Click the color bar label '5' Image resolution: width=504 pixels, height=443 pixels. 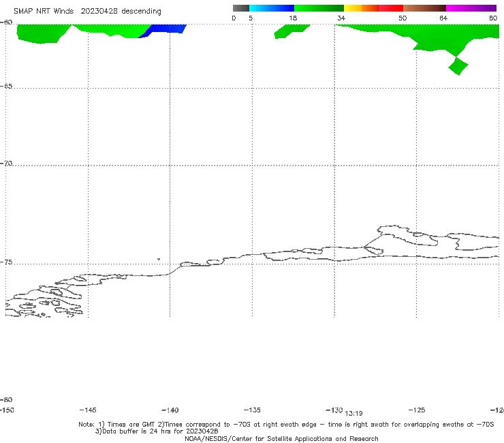[x=251, y=18]
